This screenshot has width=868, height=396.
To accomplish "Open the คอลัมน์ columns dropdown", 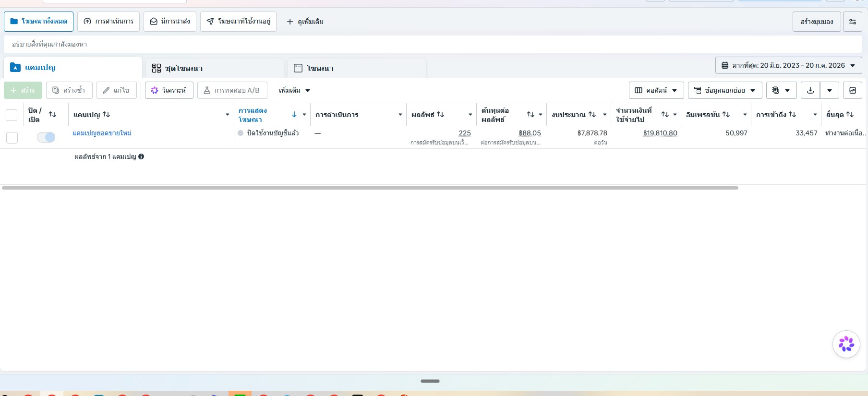I will point(656,90).
